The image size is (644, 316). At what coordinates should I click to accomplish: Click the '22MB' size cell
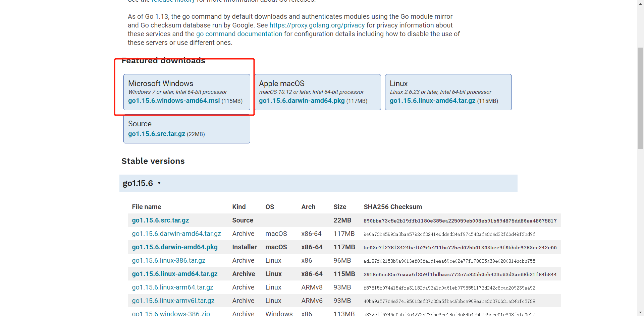coord(342,220)
